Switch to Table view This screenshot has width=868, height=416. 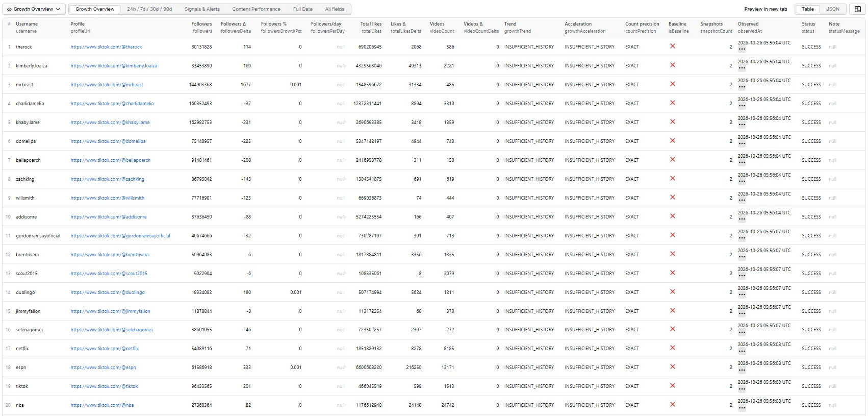(x=808, y=9)
